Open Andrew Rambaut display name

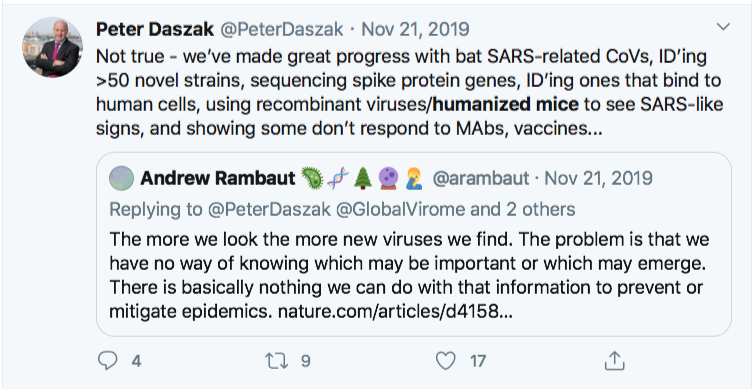218,178
